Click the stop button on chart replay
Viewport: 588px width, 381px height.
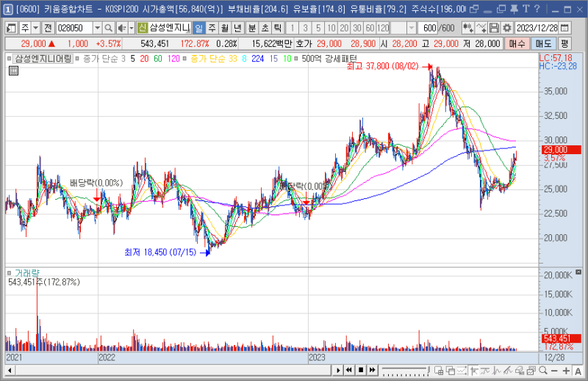[x=361, y=370]
